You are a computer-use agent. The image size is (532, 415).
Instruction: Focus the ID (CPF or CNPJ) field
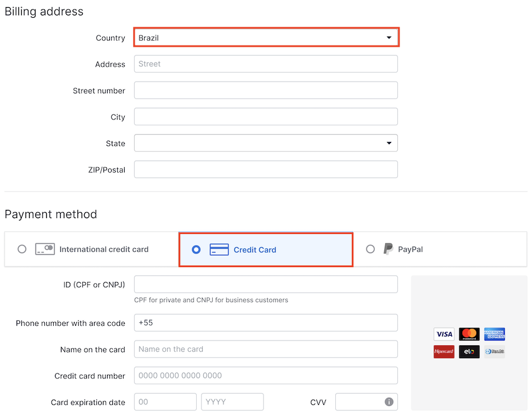(265, 284)
